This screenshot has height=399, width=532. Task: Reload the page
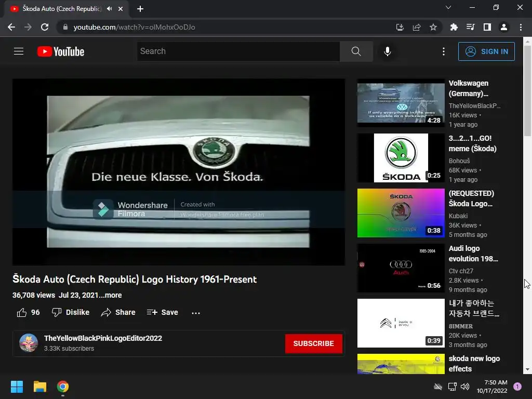tap(45, 27)
